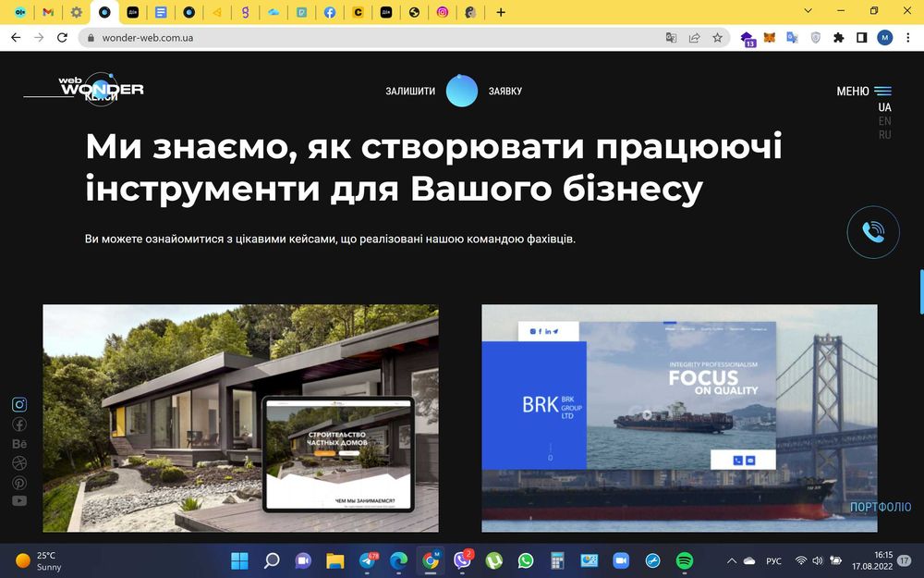This screenshot has width=924, height=578.
Task: Open the BRK Group case thumbnail
Action: pos(679,418)
